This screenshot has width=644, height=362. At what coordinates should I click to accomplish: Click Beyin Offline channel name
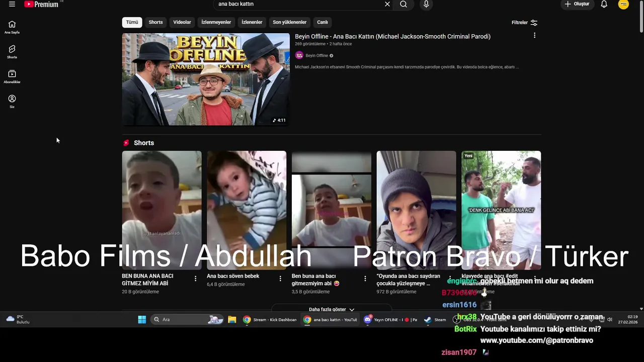pyautogui.click(x=316, y=55)
